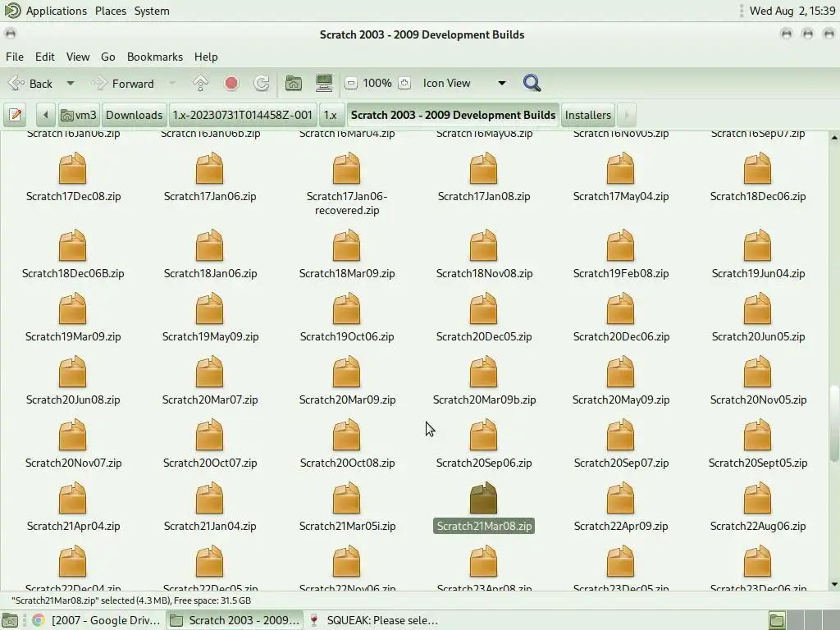Screen dimensions: 840x630
Task: Go to the 1.x path button
Action: point(331,115)
